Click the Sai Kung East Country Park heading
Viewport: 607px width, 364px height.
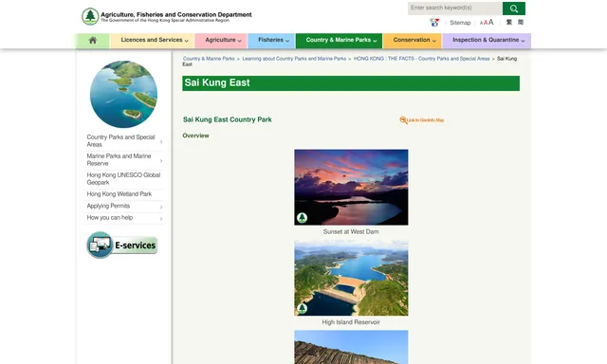click(228, 120)
